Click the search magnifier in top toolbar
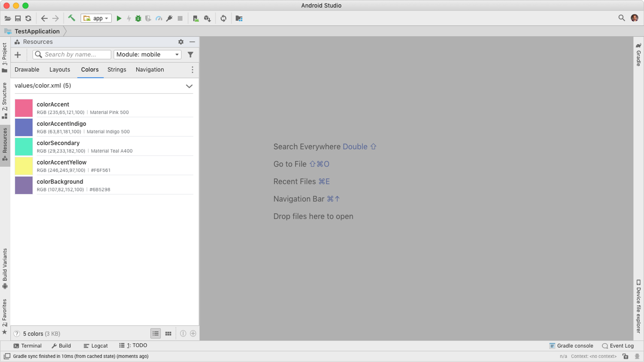This screenshot has width=644, height=362. tap(622, 18)
